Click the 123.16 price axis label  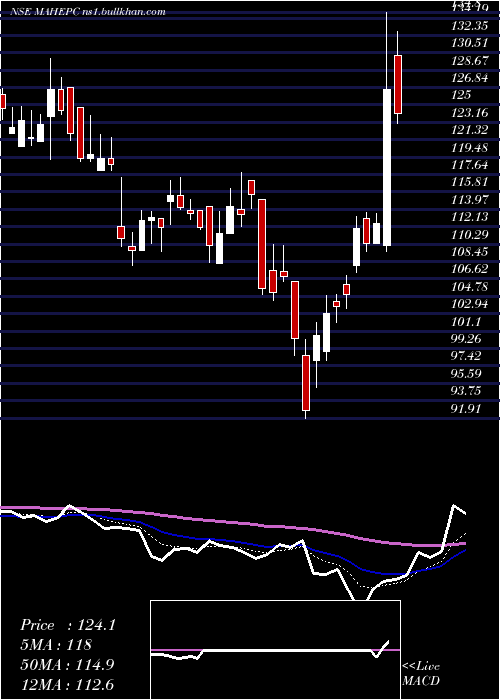point(469,112)
